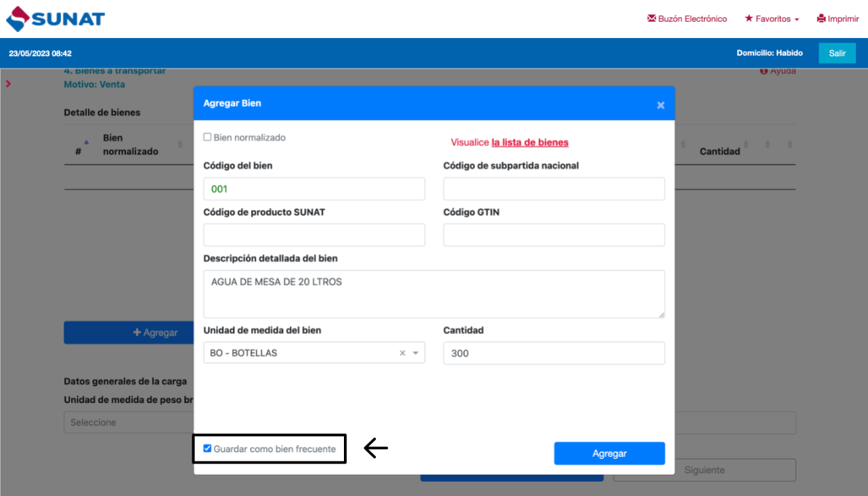Viewport: 868px width, 496px height.
Task: Uncheck Guardar como bien frecuente
Action: pos(208,449)
